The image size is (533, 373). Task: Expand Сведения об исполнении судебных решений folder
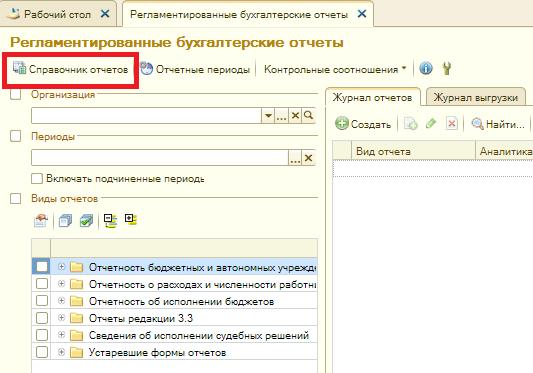click(x=61, y=335)
